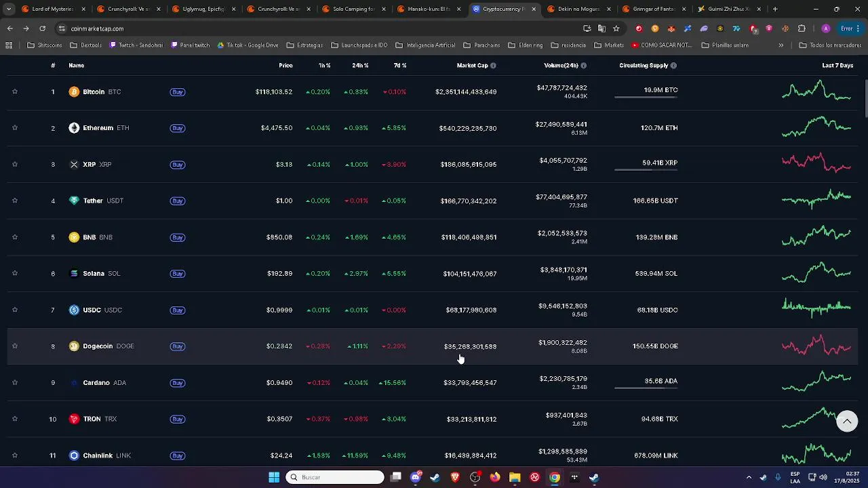
Task: Open Chrome from taskbar
Action: point(555,477)
